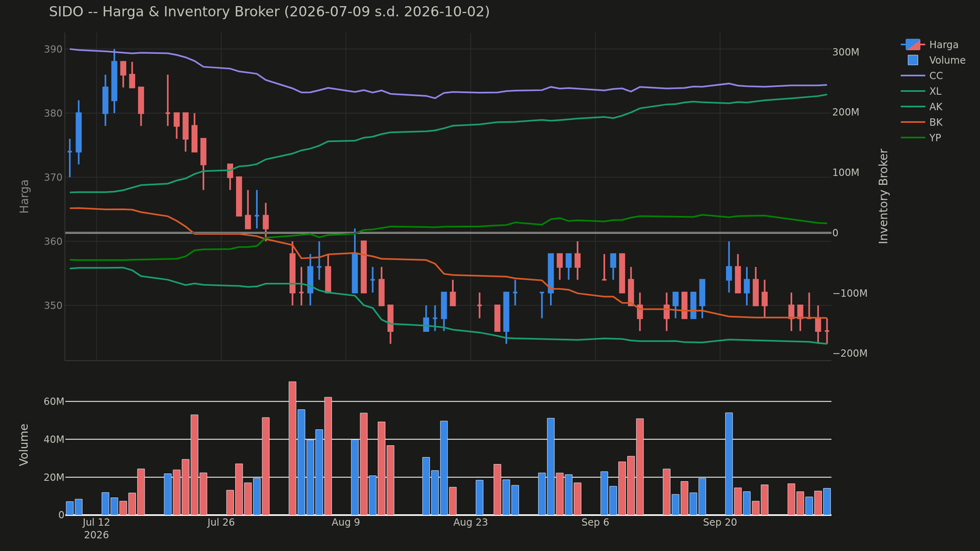Click the Volume axis title
The width and height of the screenshot is (980, 551).
point(24,444)
